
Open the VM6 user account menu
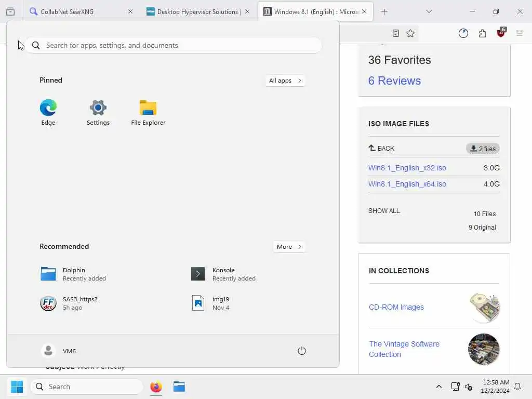[x=58, y=351]
